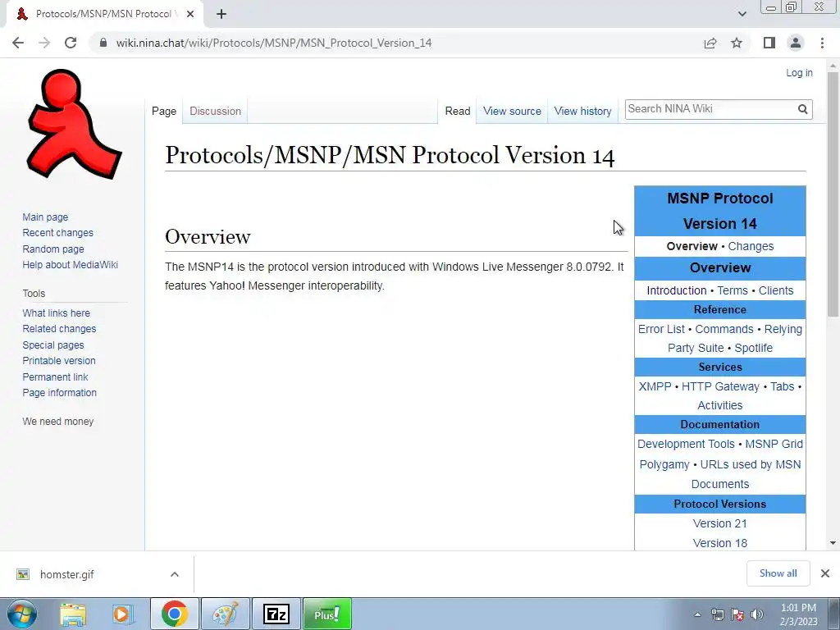Click Permanent link in sidebar
This screenshot has height=630, width=840.
pos(55,377)
